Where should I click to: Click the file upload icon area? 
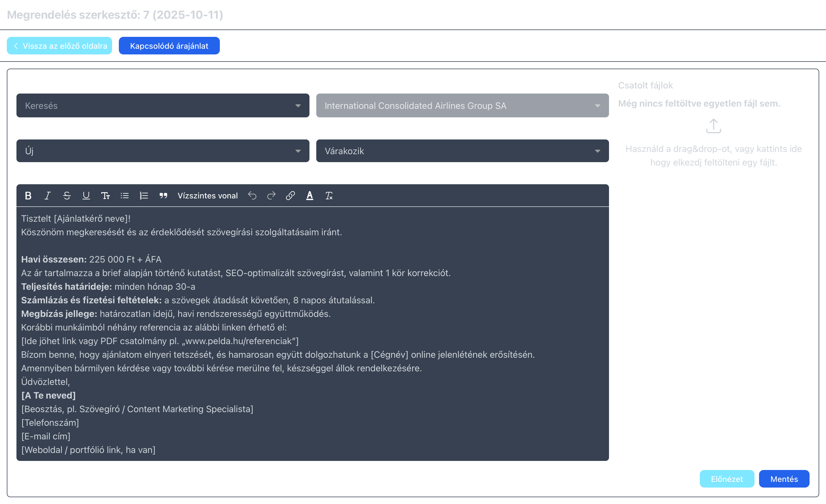click(713, 126)
